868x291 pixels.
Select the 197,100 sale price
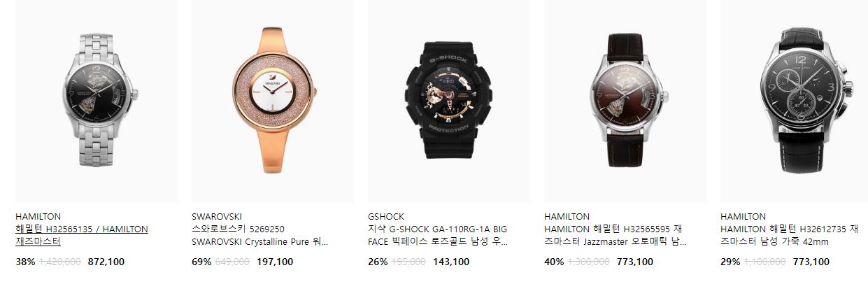coord(275,262)
